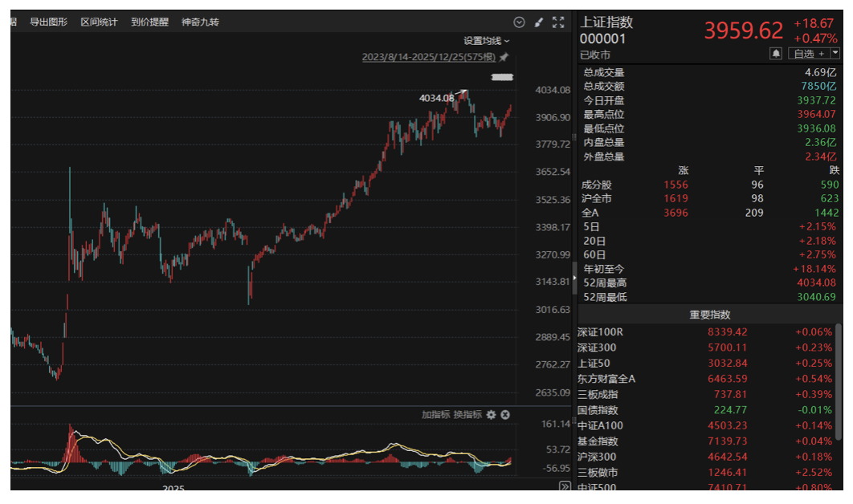Click double-arrow icon at chart bottom right
The image size is (853, 504).
point(564,486)
